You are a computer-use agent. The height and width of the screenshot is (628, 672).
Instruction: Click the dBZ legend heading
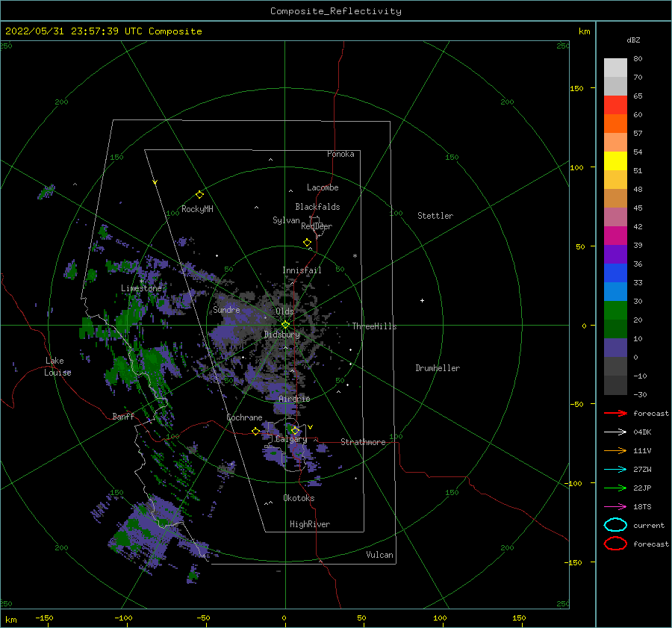point(633,40)
